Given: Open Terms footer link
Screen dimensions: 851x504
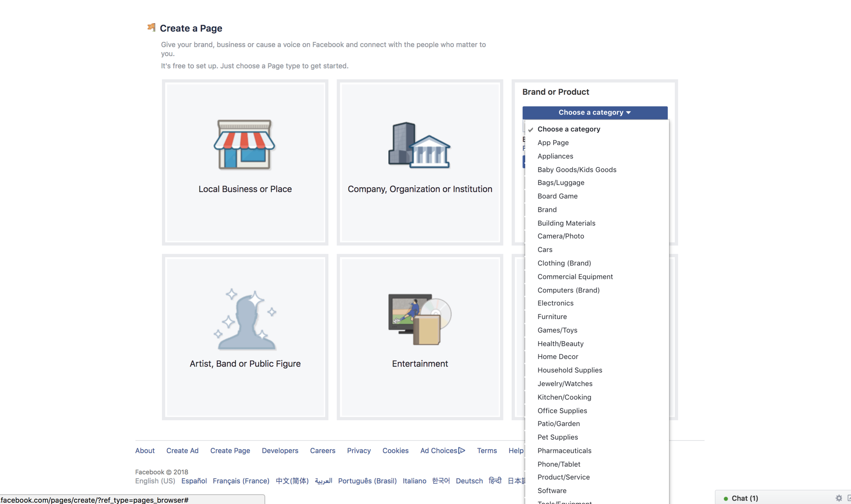Looking at the screenshot, I should point(487,450).
